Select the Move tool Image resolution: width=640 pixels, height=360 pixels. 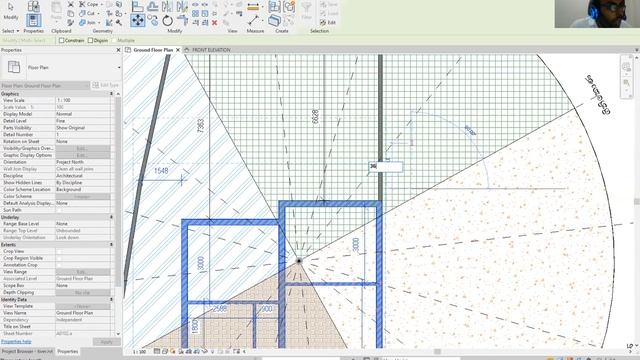click(138, 20)
